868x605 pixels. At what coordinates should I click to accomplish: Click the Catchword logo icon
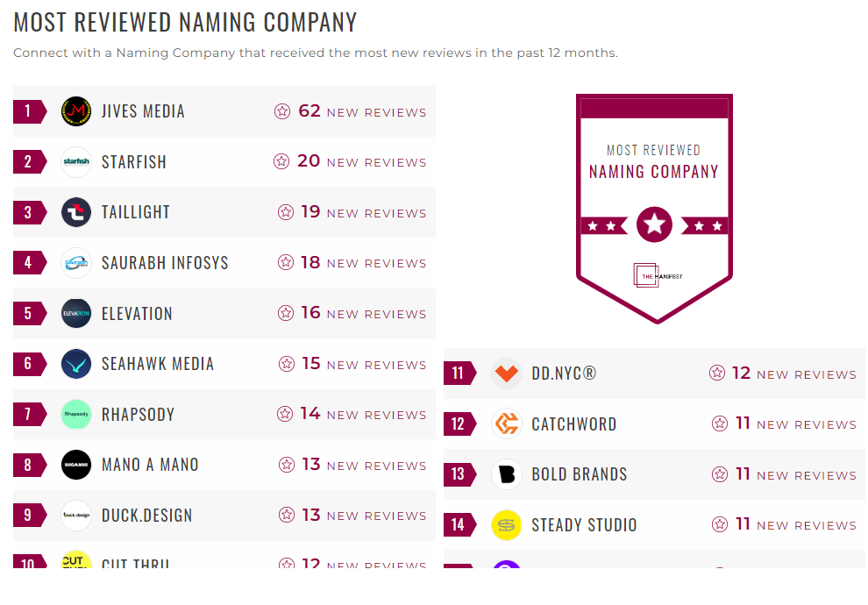(x=507, y=424)
